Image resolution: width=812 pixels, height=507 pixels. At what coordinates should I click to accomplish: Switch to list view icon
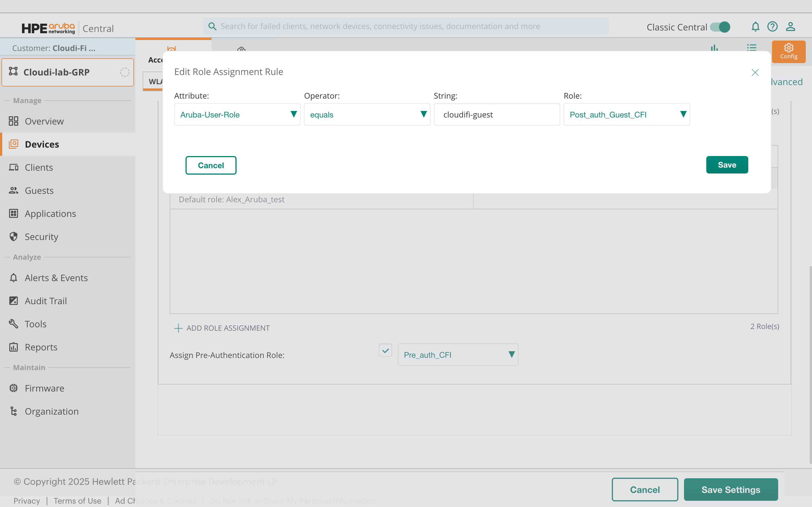coord(751,48)
